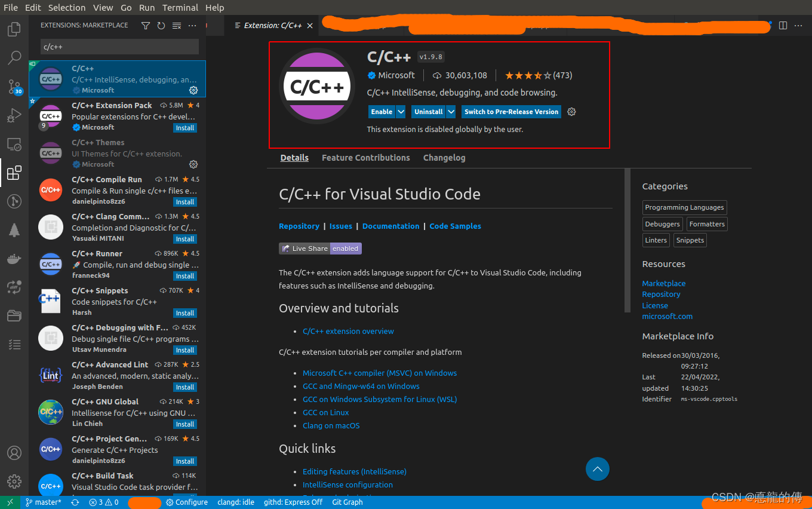Click the Debuggers category tag
The height and width of the screenshot is (509, 812).
coord(663,224)
